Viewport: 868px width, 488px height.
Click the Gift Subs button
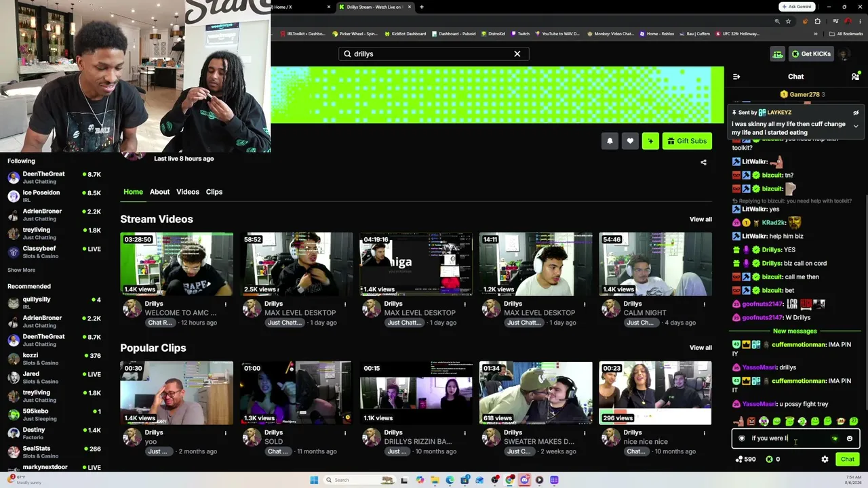click(x=687, y=141)
